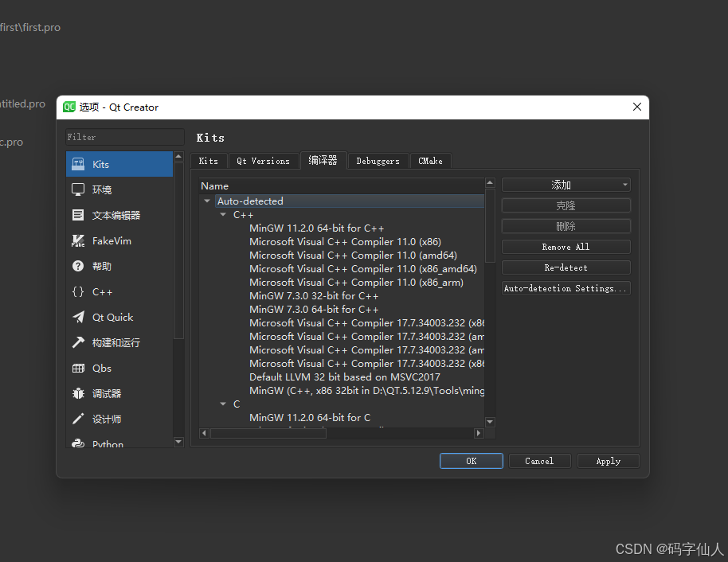Select the 构建和运行 hammer icon
Image resolution: width=728 pixels, height=562 pixels.
pyautogui.click(x=78, y=342)
